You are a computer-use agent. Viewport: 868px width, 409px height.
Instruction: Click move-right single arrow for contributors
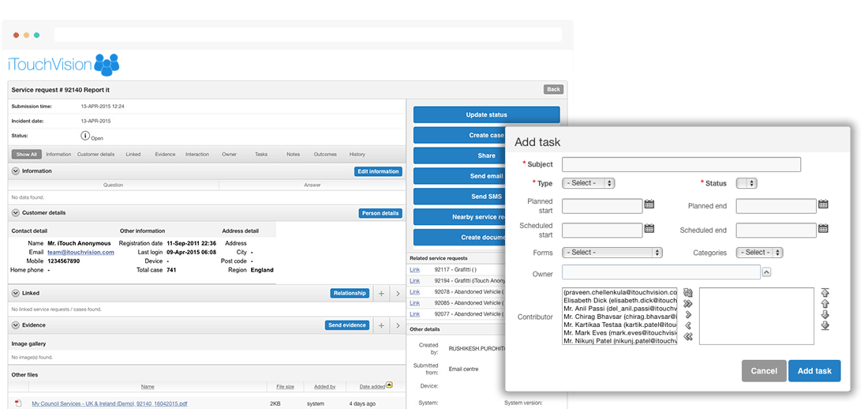(x=688, y=315)
